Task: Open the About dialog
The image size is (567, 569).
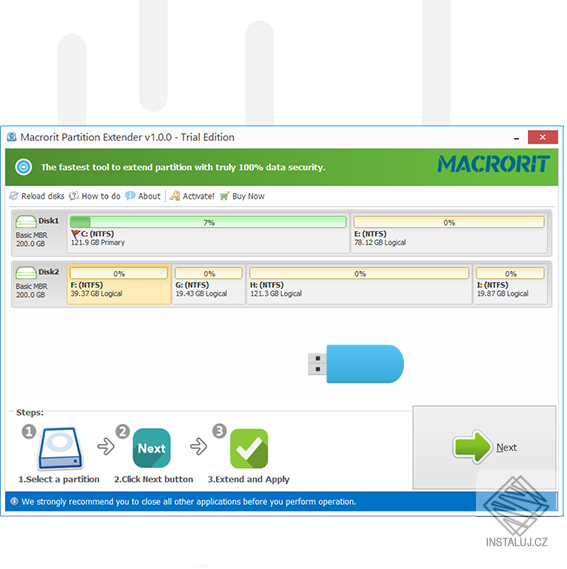Action: point(143,196)
